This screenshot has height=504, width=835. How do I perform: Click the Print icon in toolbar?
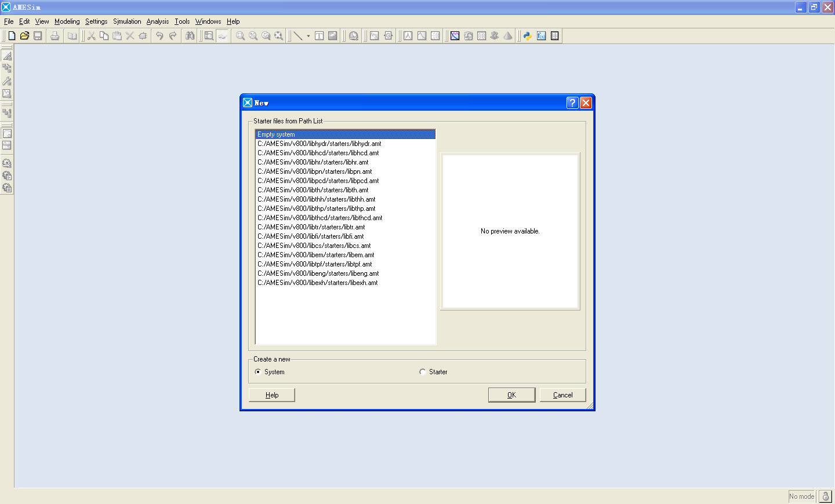(x=55, y=36)
